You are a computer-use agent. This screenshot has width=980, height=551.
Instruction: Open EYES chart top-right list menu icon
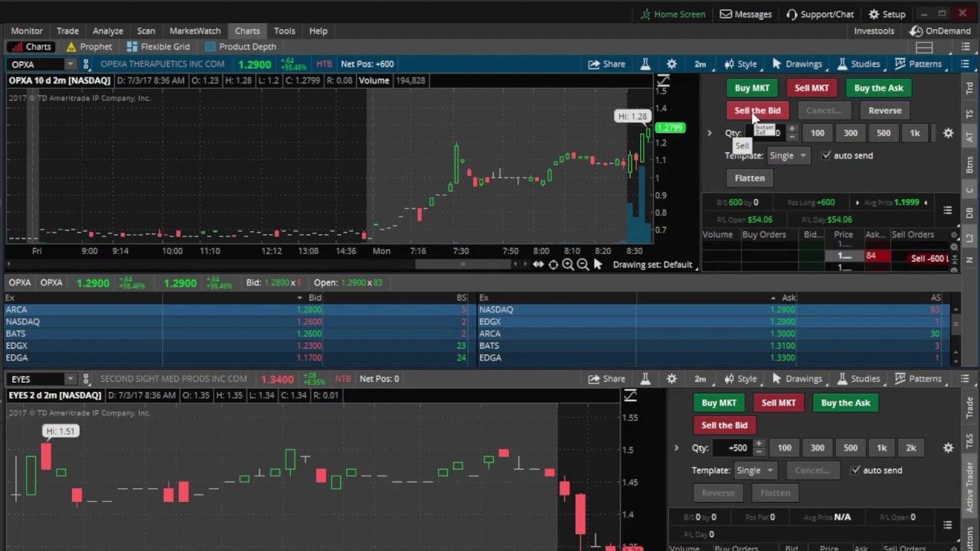[x=965, y=379]
